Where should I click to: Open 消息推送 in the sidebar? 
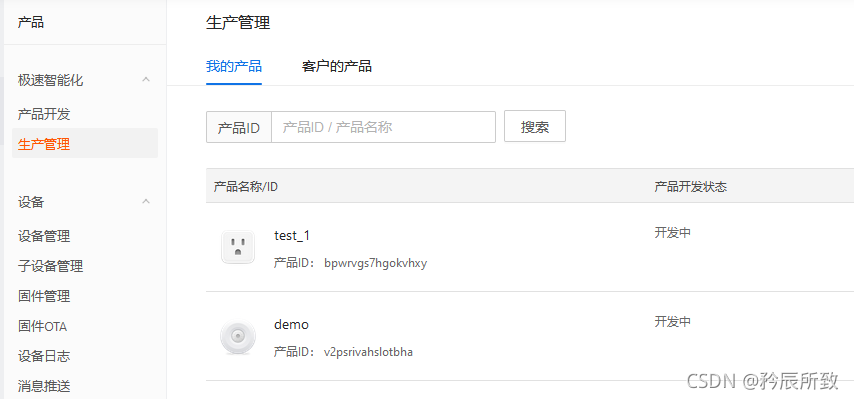(44, 386)
